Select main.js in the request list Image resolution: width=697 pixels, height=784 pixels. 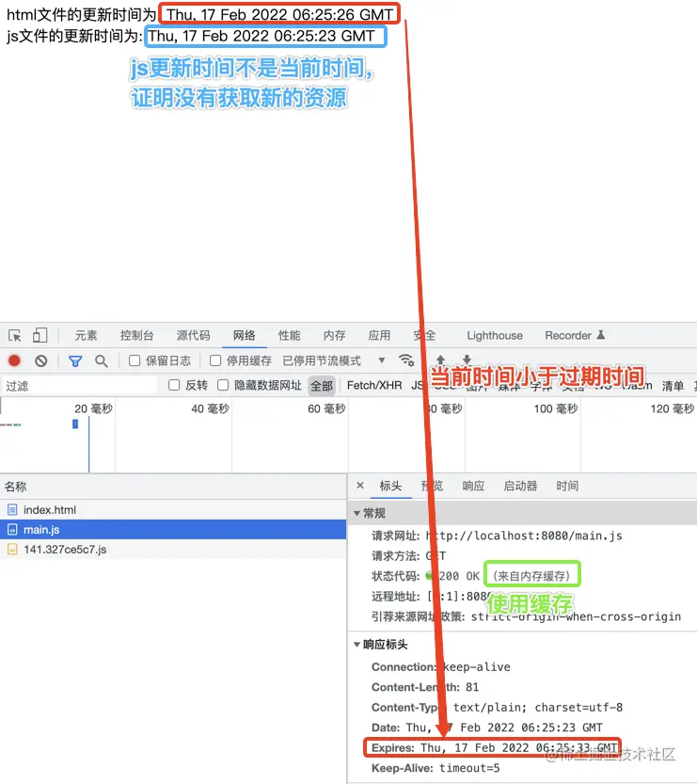173,530
